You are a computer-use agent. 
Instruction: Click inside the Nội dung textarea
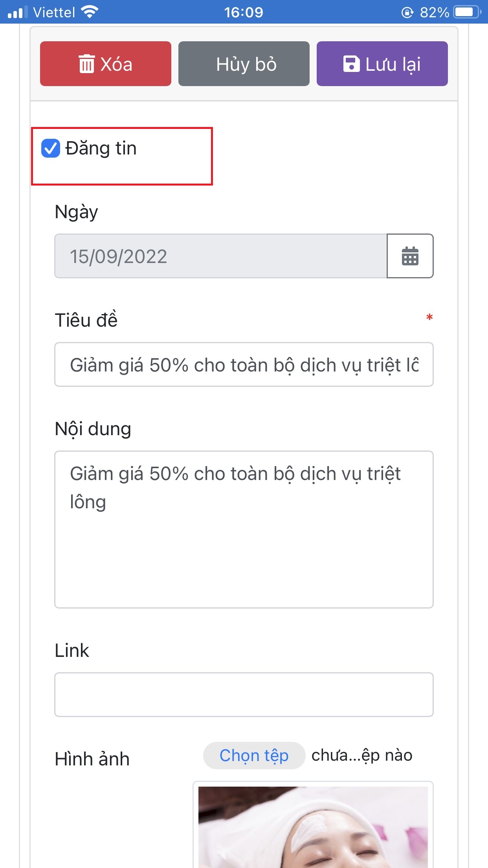tap(244, 530)
